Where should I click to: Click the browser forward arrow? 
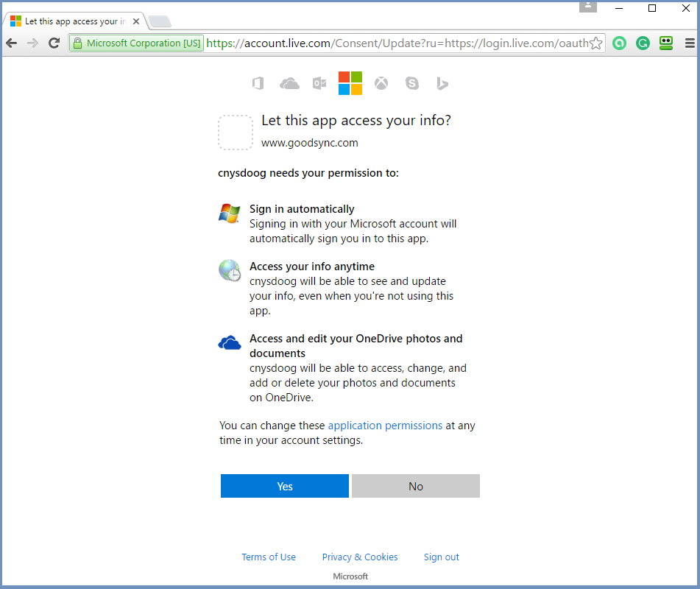(32, 43)
